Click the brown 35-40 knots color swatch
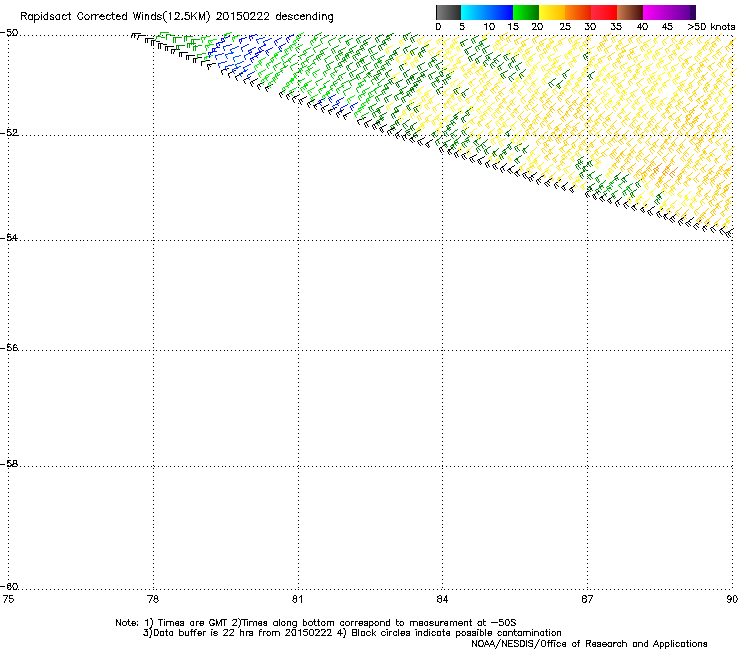Viewport: 740px width, 650px height. pos(630,12)
